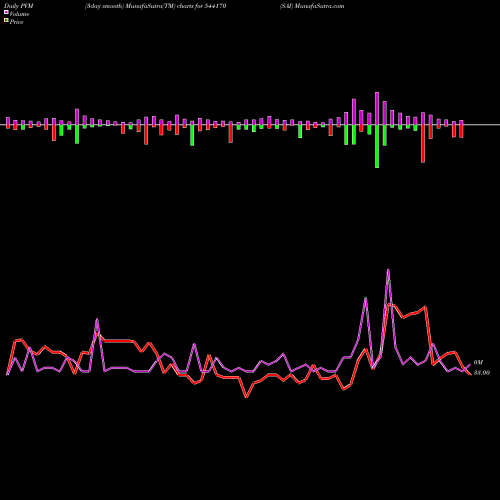Click the highest purple volume line peak

(388, 270)
